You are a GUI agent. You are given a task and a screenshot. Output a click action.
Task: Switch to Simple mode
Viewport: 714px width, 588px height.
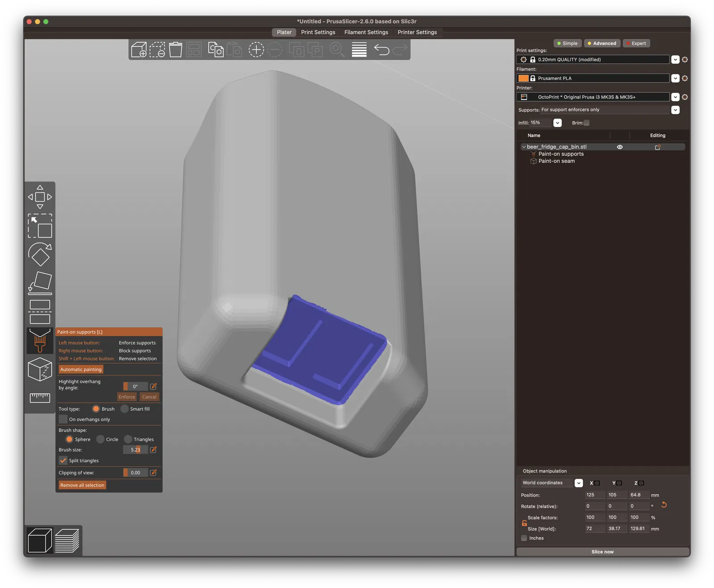pyautogui.click(x=568, y=43)
